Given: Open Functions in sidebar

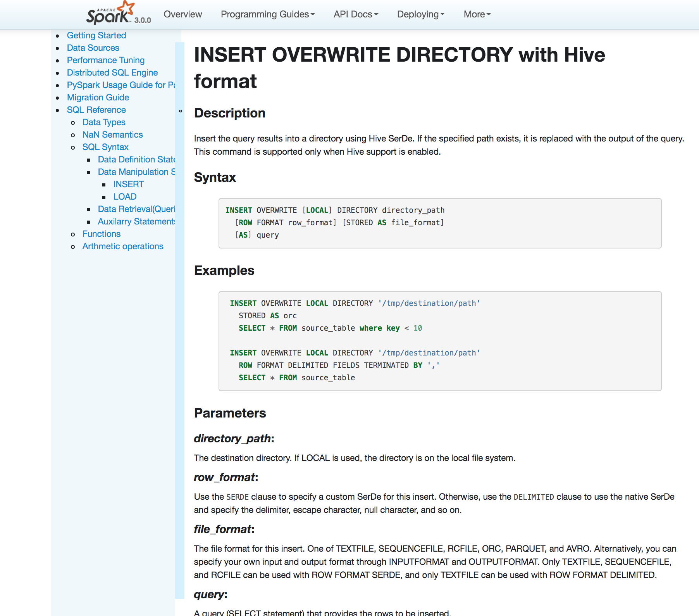Looking at the screenshot, I should click(102, 234).
